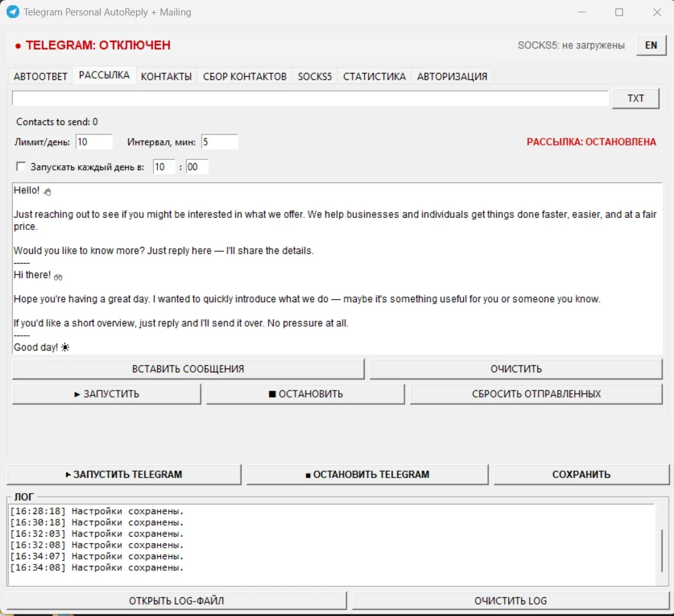Click the TXT file button
The height and width of the screenshot is (616, 674).
point(635,99)
